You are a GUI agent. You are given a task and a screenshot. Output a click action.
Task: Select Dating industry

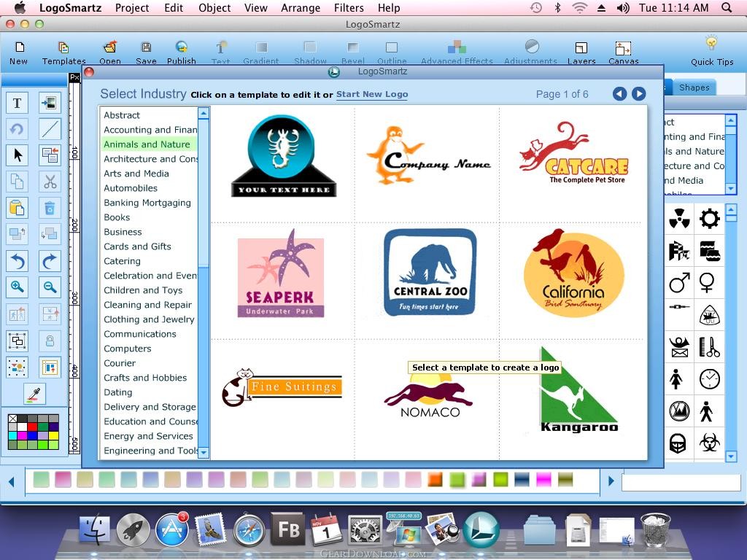tap(149, 392)
